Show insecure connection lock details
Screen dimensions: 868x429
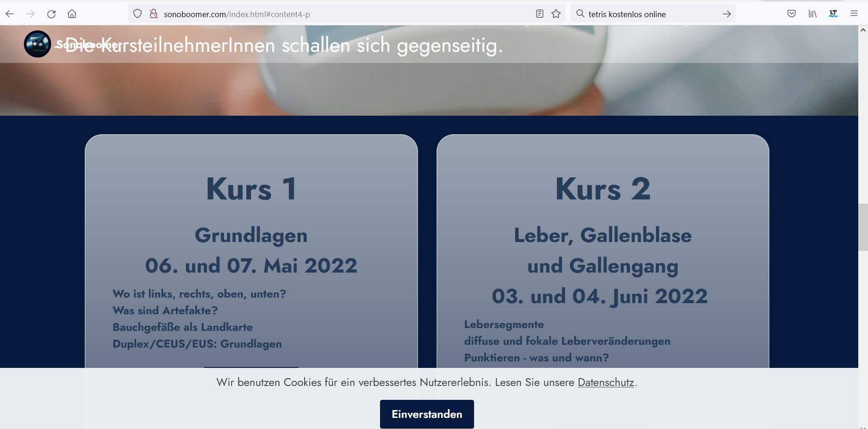[x=154, y=14]
